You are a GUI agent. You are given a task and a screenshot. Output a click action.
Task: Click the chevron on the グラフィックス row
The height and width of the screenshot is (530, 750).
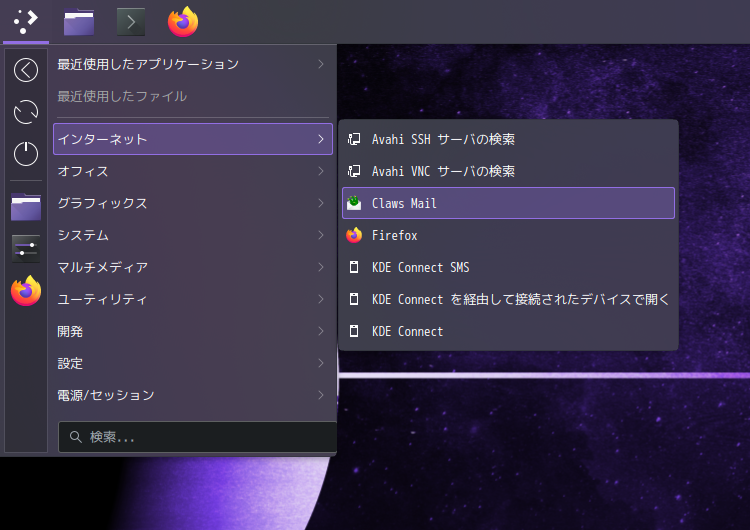(321, 203)
